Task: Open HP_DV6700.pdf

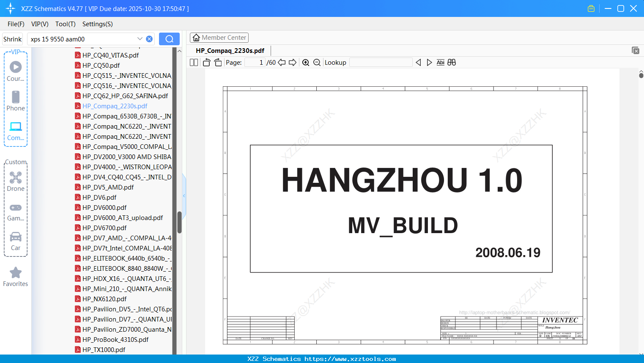Action: (x=101, y=228)
